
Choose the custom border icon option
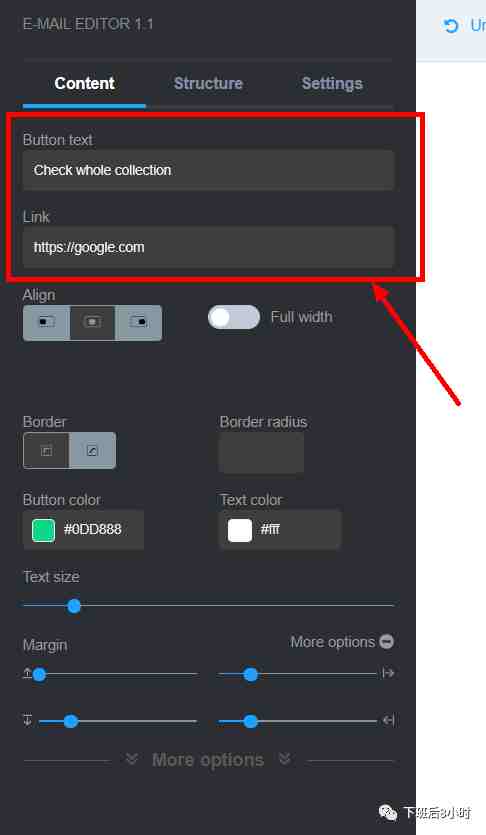coord(92,451)
